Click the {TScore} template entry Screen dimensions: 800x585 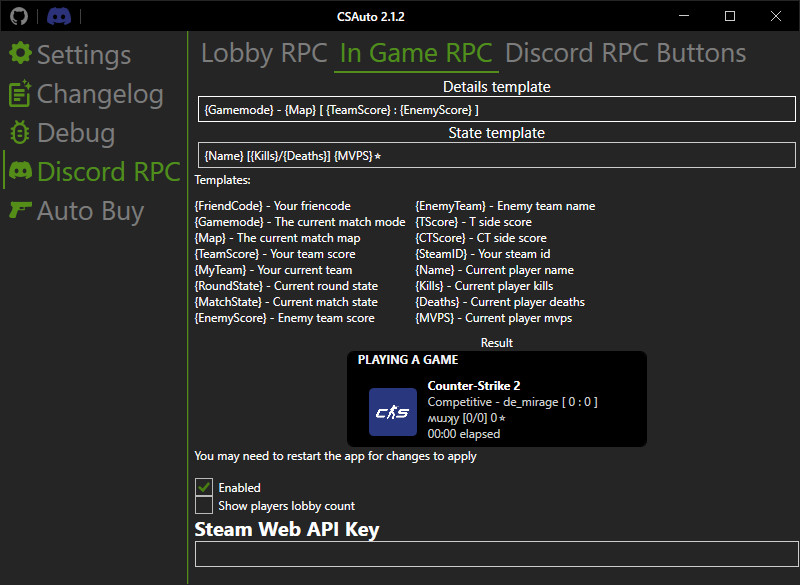tap(473, 222)
